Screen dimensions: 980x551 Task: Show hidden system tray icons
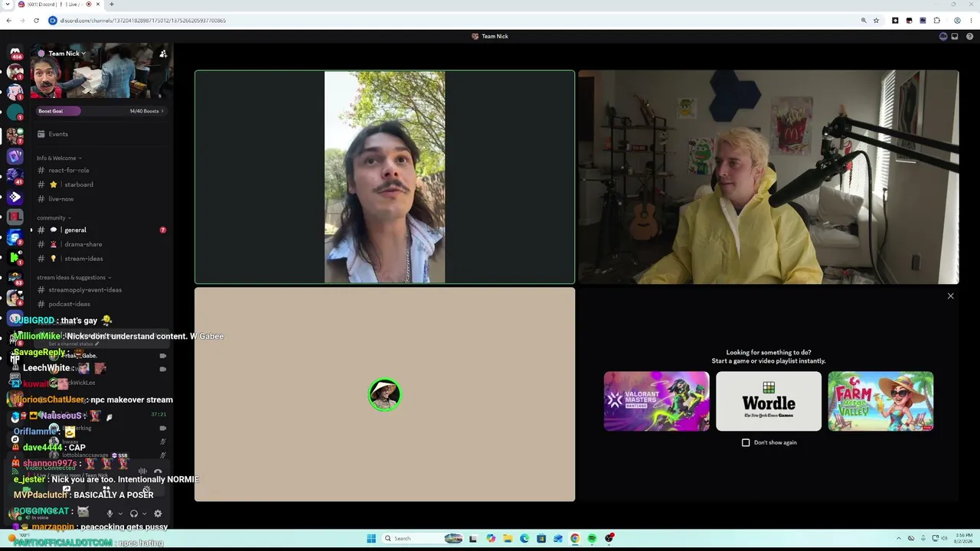(900, 538)
